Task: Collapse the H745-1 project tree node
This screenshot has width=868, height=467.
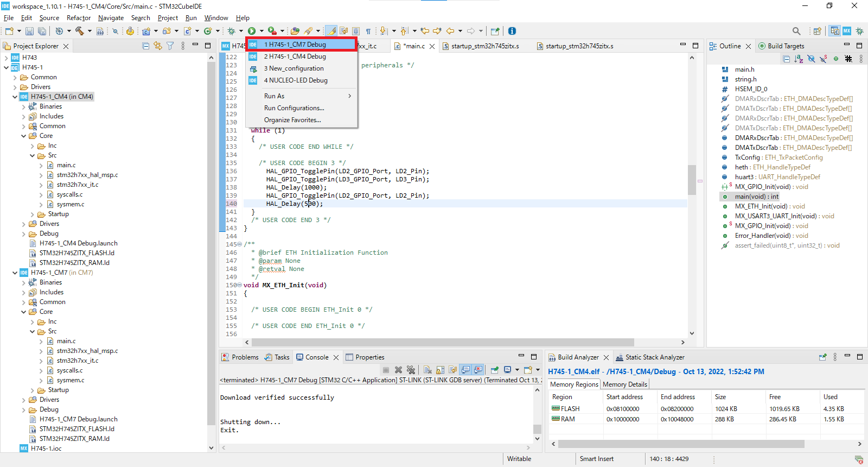Action: pyautogui.click(x=6, y=67)
